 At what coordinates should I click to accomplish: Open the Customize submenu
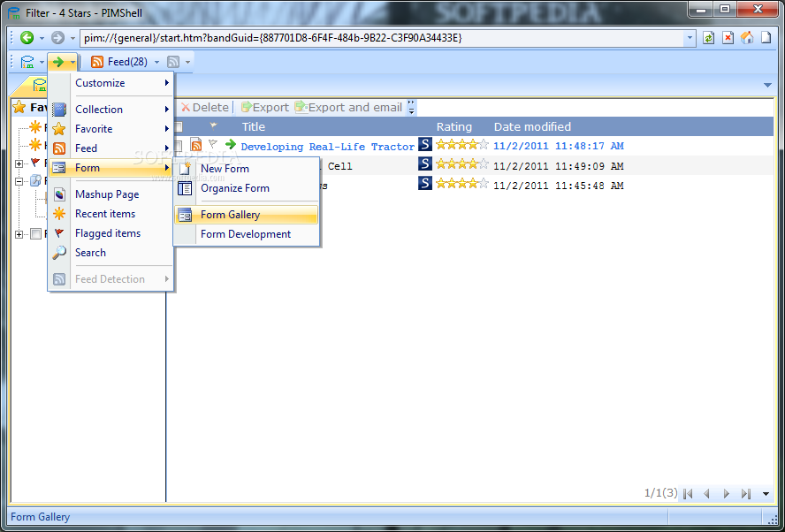[x=111, y=83]
